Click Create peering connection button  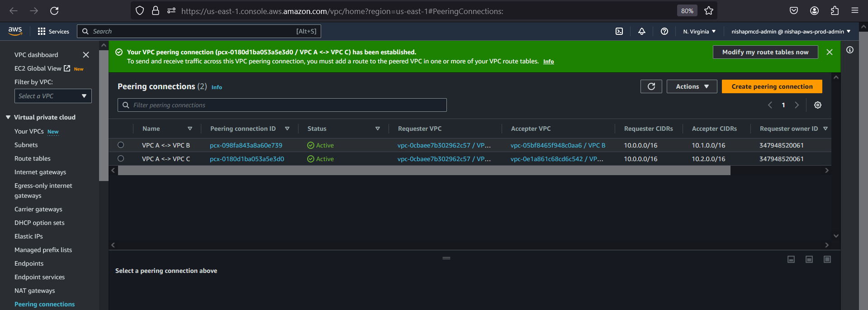(x=772, y=86)
